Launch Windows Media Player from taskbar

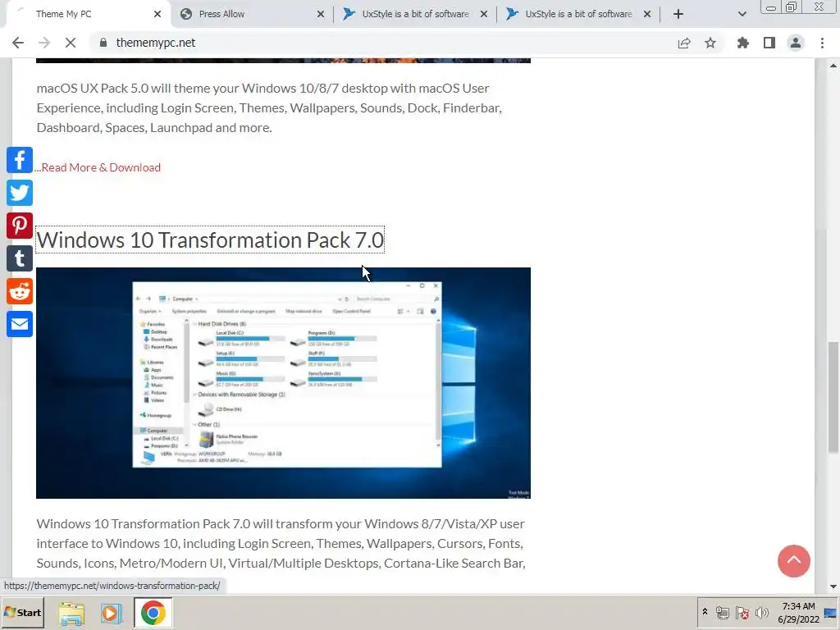point(112,613)
